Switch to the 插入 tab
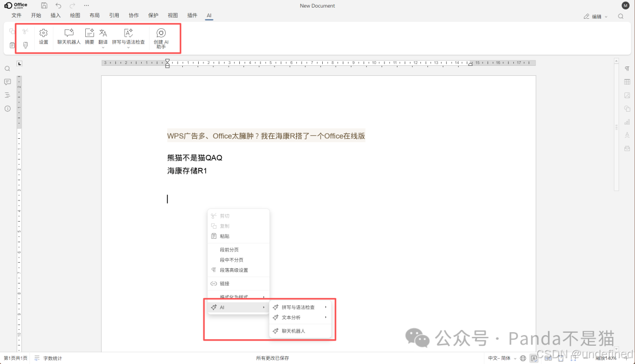Screen dimensions: 635x364 coord(55,15)
